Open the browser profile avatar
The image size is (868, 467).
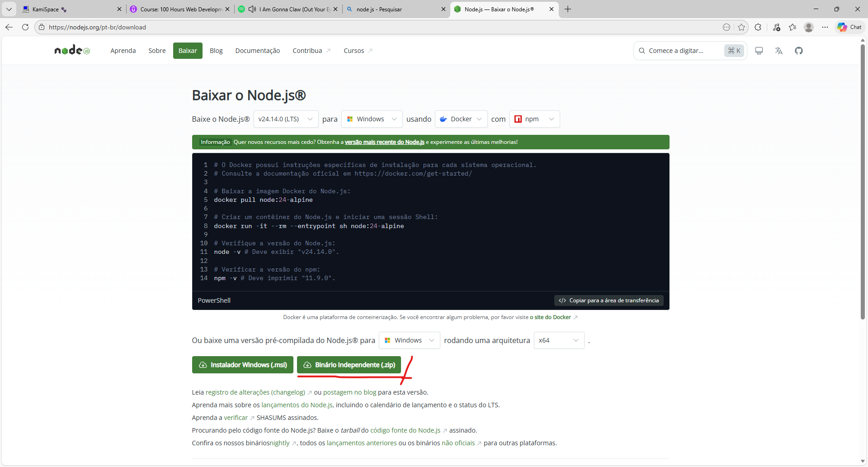click(x=809, y=27)
